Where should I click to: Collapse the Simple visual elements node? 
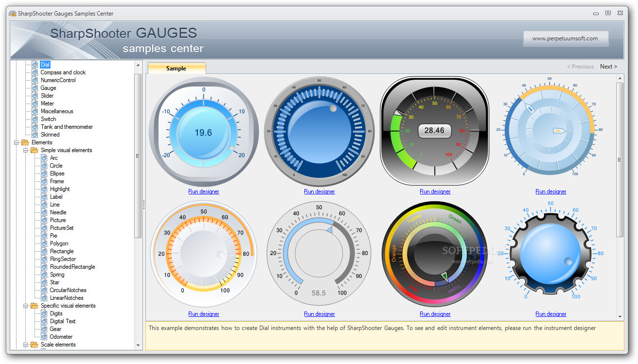tap(26, 150)
